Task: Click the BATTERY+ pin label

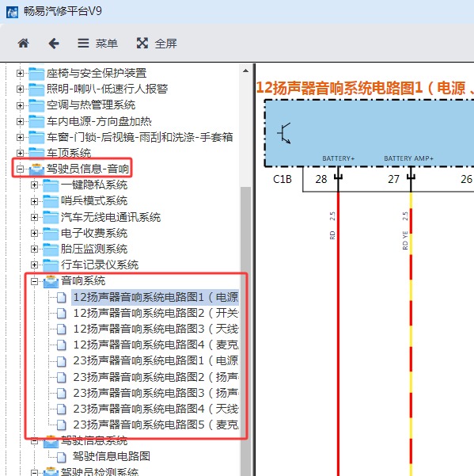Action: [x=338, y=158]
